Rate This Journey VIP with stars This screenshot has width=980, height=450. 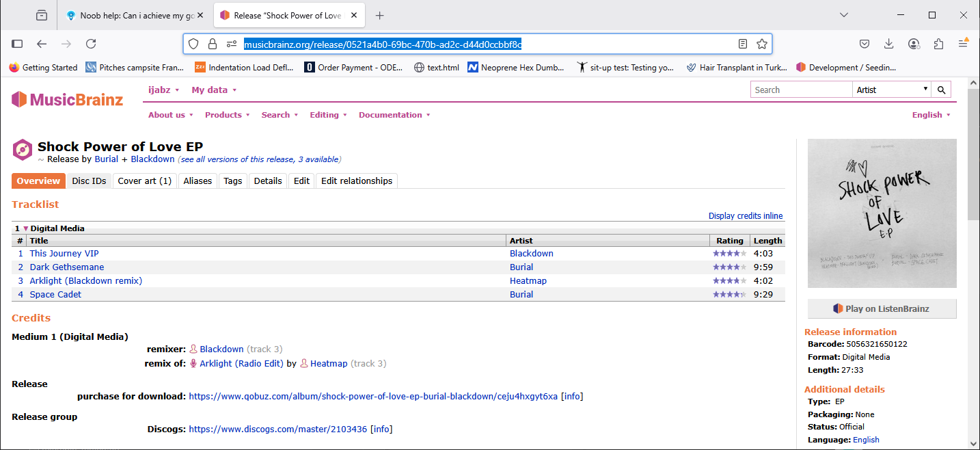(729, 253)
